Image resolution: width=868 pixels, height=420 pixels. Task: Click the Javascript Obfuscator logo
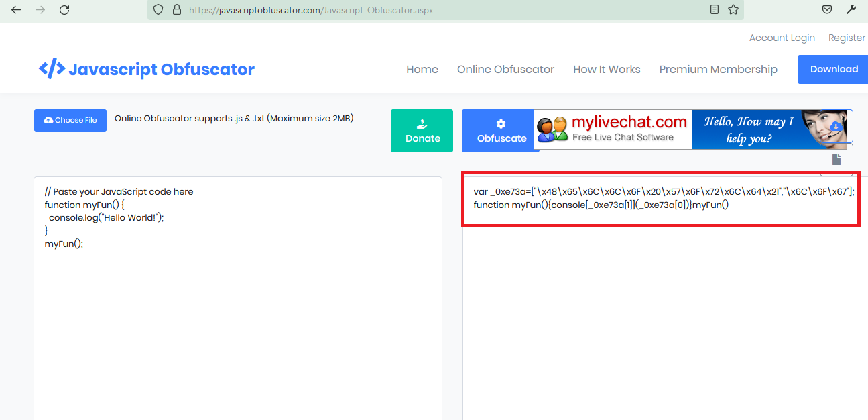(x=146, y=69)
